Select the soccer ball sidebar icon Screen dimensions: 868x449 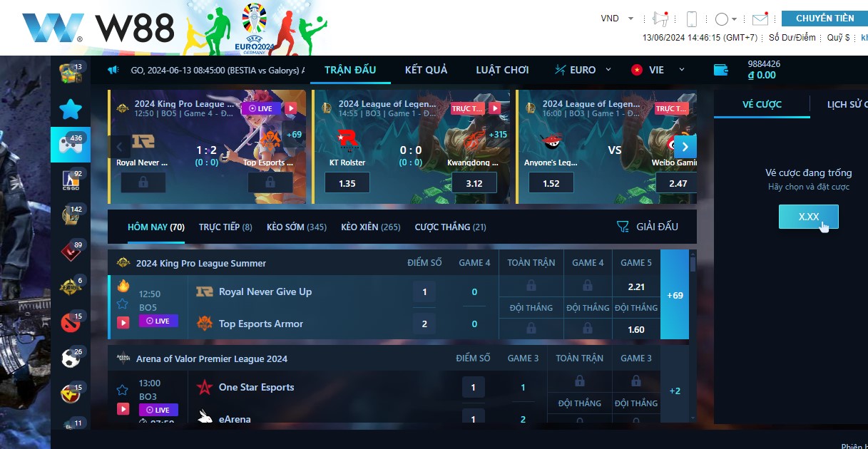[x=71, y=358]
